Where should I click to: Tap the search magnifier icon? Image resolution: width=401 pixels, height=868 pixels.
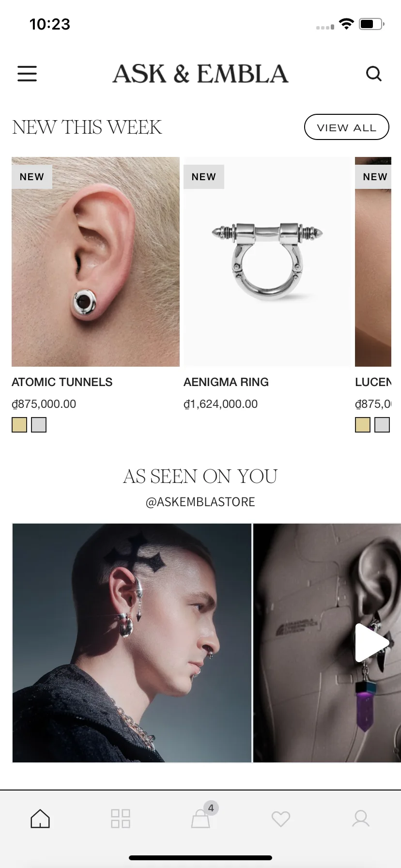(373, 74)
